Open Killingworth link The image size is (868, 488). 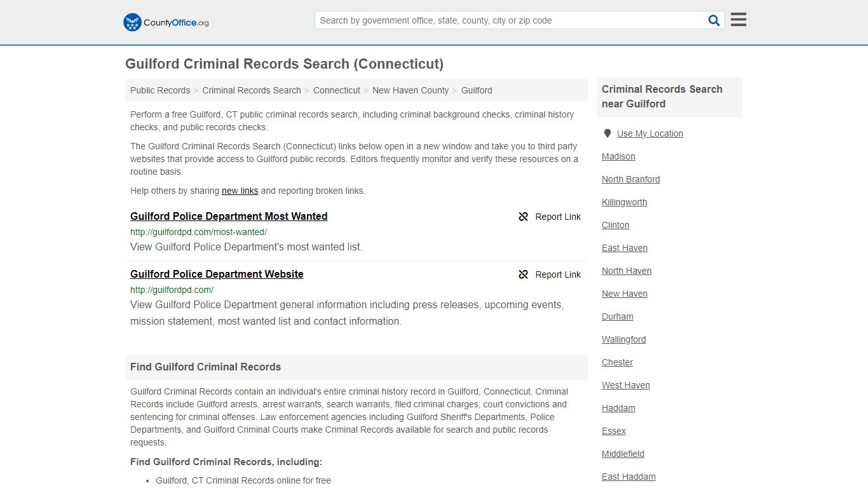click(x=625, y=202)
